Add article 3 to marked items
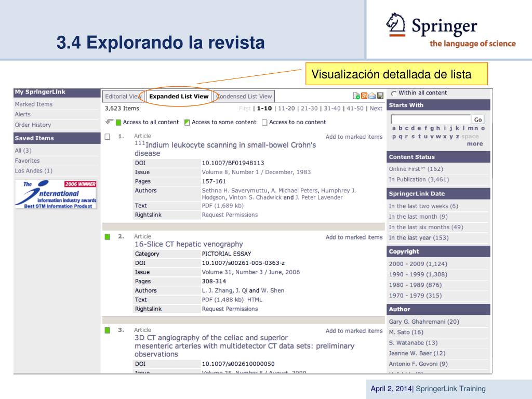Viewport: 532px width, 399px height. tap(354, 331)
